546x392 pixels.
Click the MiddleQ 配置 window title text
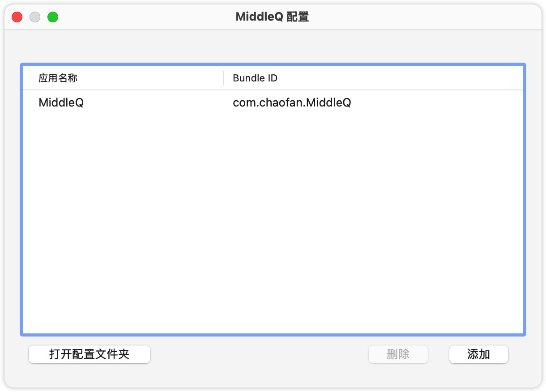tap(272, 17)
